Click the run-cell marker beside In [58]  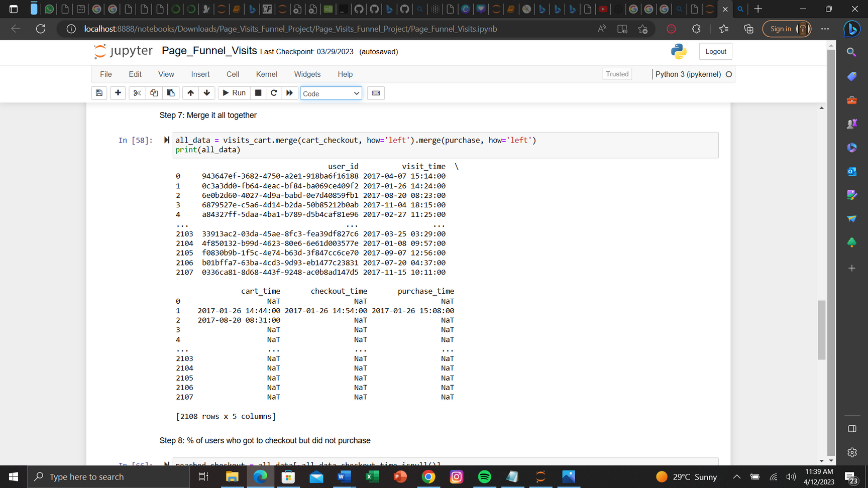point(166,140)
